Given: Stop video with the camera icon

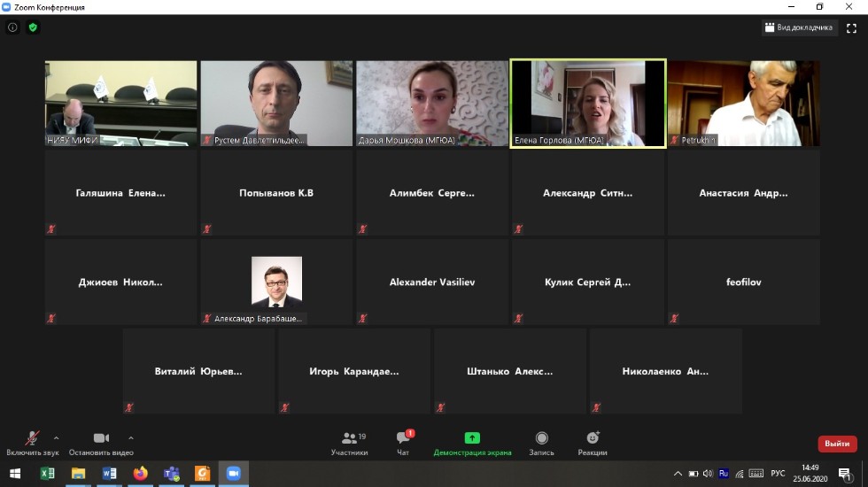Looking at the screenshot, I should [x=101, y=439].
